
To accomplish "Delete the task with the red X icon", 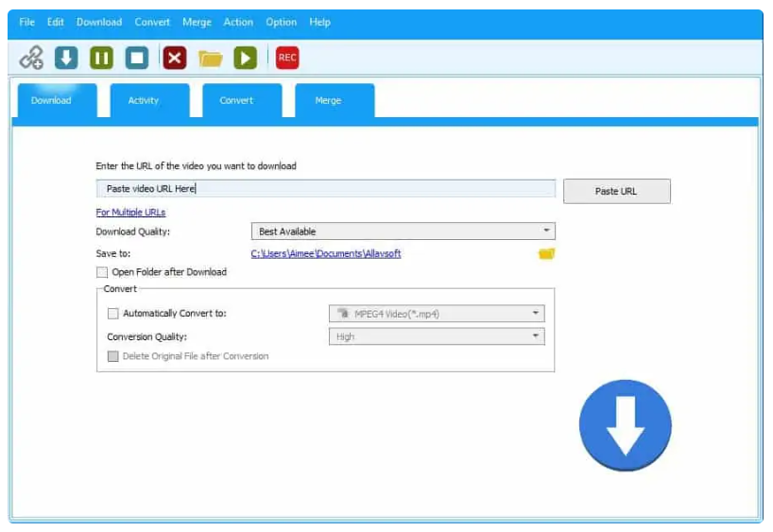I will pyautogui.click(x=175, y=58).
